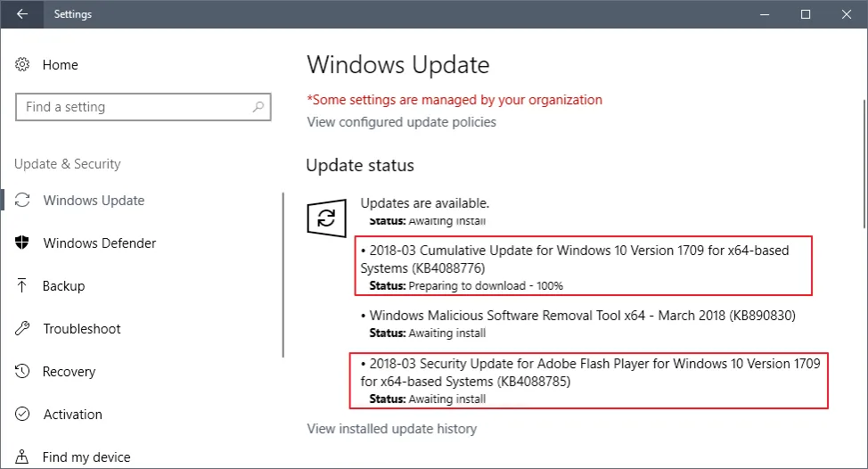The image size is (868, 469).
Task: Click the Home gear icon
Action: [22, 64]
